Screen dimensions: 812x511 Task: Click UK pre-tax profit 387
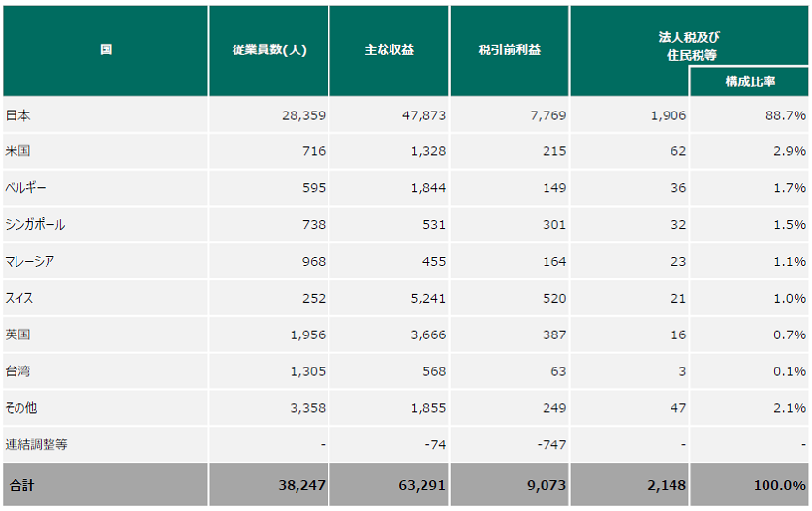(x=554, y=335)
